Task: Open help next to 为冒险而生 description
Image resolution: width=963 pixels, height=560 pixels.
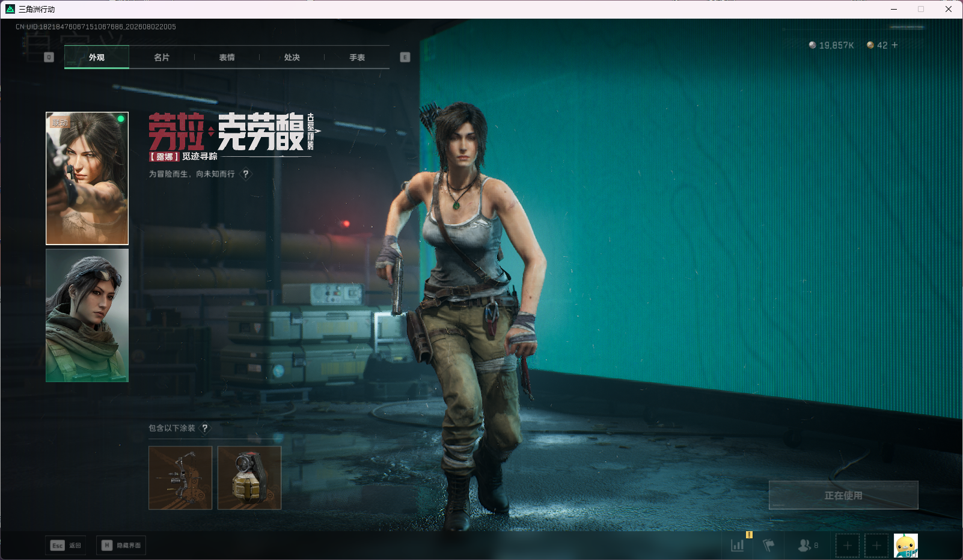Action: pyautogui.click(x=245, y=174)
